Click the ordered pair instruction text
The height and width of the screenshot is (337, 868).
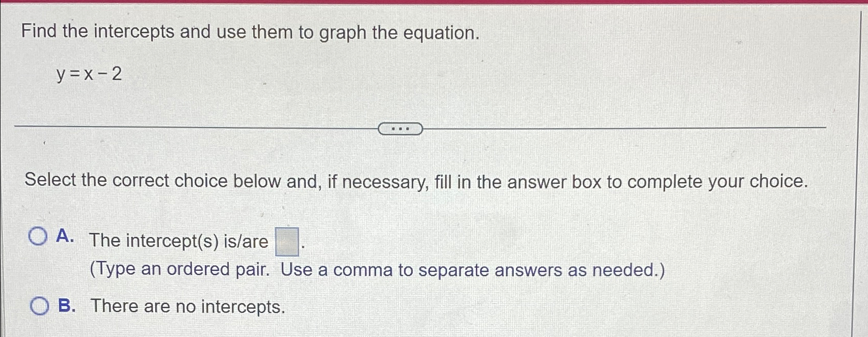376,269
